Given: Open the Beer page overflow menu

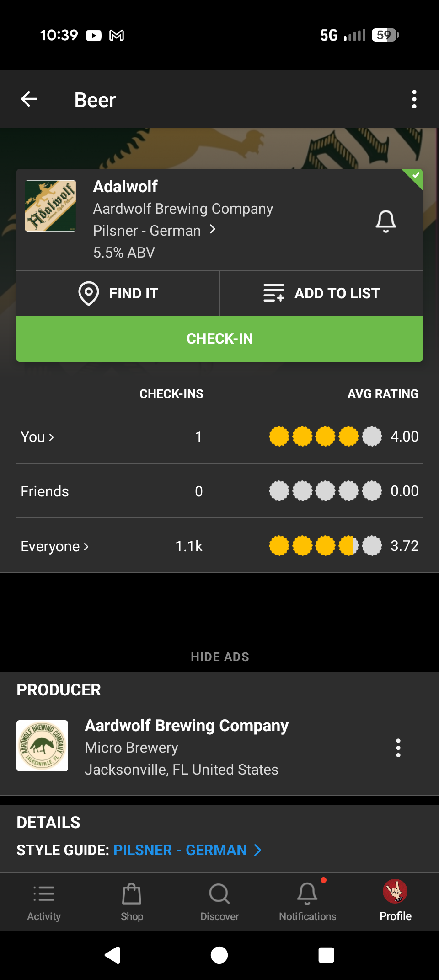Looking at the screenshot, I should pyautogui.click(x=414, y=99).
